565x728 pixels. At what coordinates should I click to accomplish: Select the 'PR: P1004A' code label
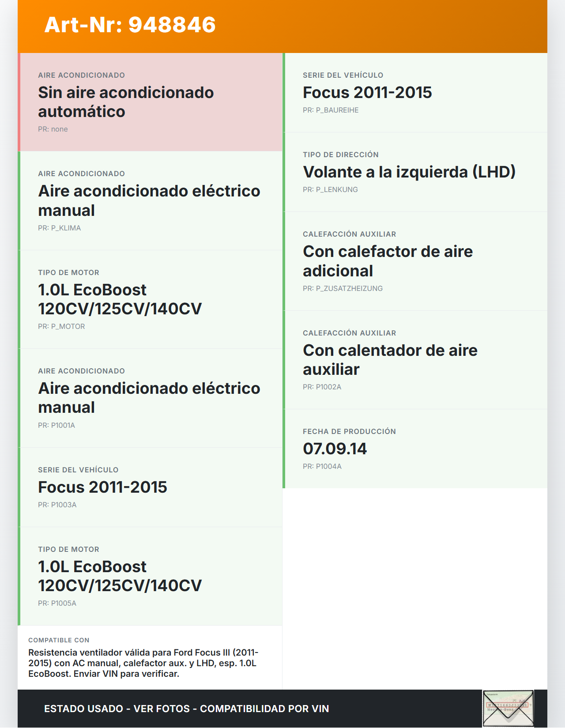322,466
